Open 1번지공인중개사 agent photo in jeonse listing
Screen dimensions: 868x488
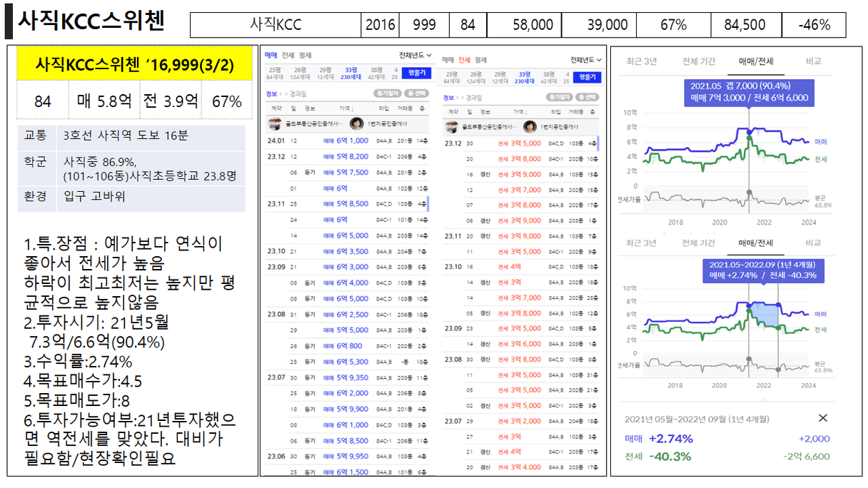[530, 127]
